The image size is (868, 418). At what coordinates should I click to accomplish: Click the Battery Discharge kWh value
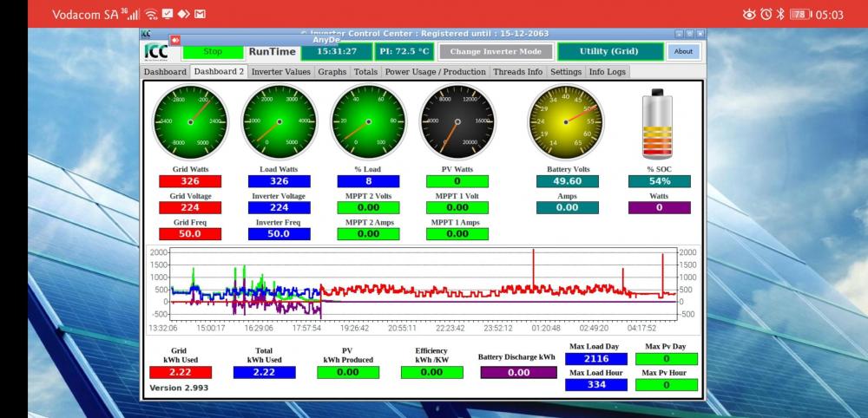tap(519, 373)
